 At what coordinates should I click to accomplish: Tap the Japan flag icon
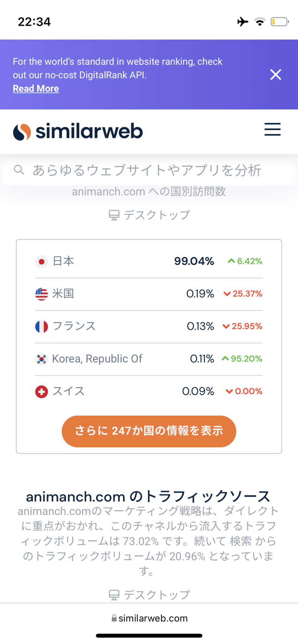click(42, 261)
